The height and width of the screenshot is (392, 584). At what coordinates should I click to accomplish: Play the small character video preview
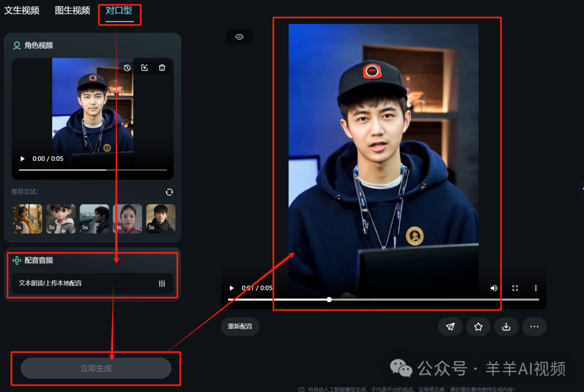22,159
